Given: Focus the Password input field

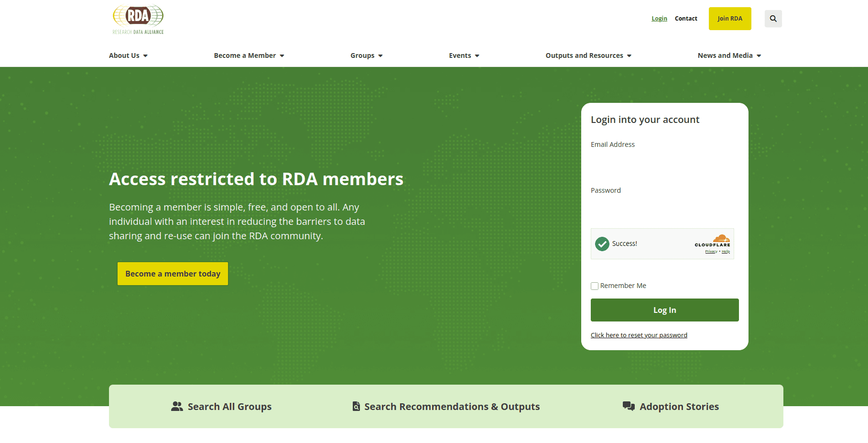Looking at the screenshot, I should click(x=664, y=208).
